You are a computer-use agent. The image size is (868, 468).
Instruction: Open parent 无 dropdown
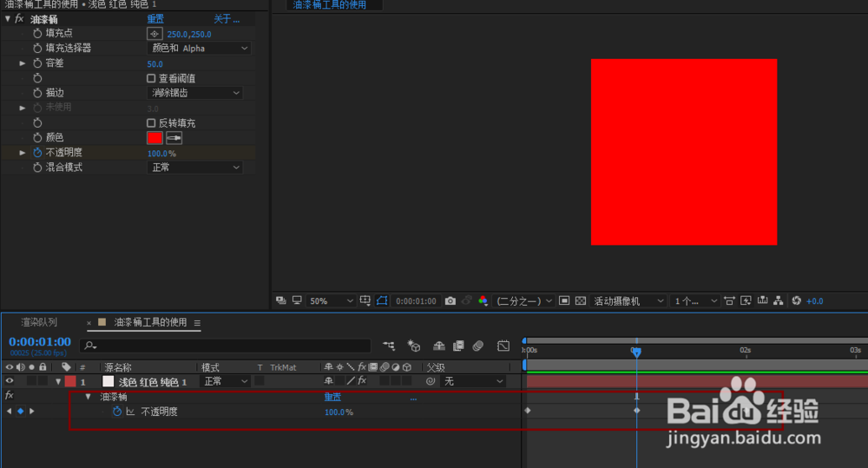[473, 381]
